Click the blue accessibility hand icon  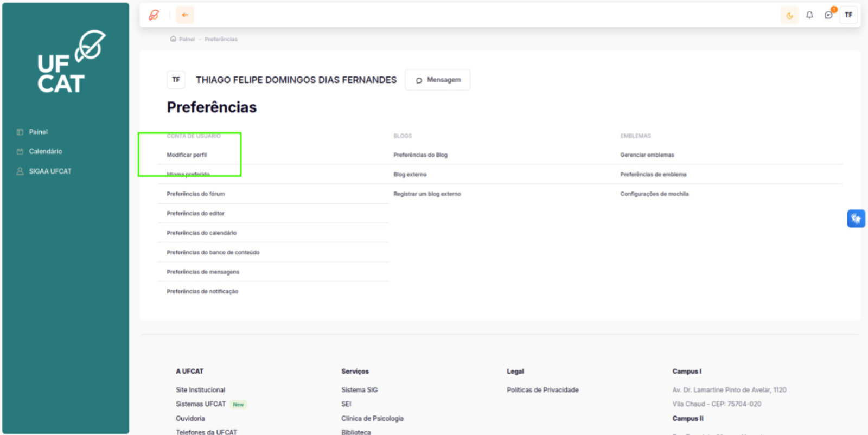[856, 219]
